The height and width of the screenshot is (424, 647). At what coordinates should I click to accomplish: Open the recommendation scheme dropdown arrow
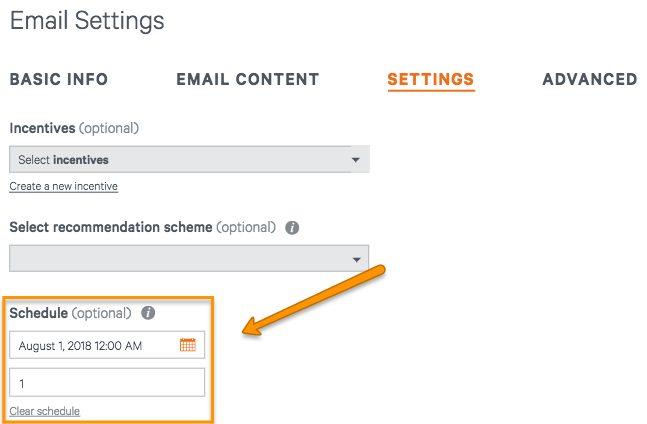pos(357,259)
